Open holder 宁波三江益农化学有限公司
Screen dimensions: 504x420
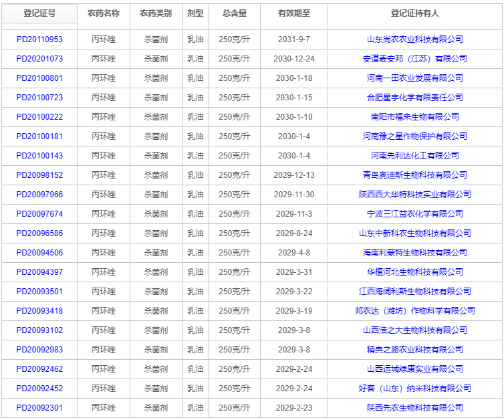[415, 214]
